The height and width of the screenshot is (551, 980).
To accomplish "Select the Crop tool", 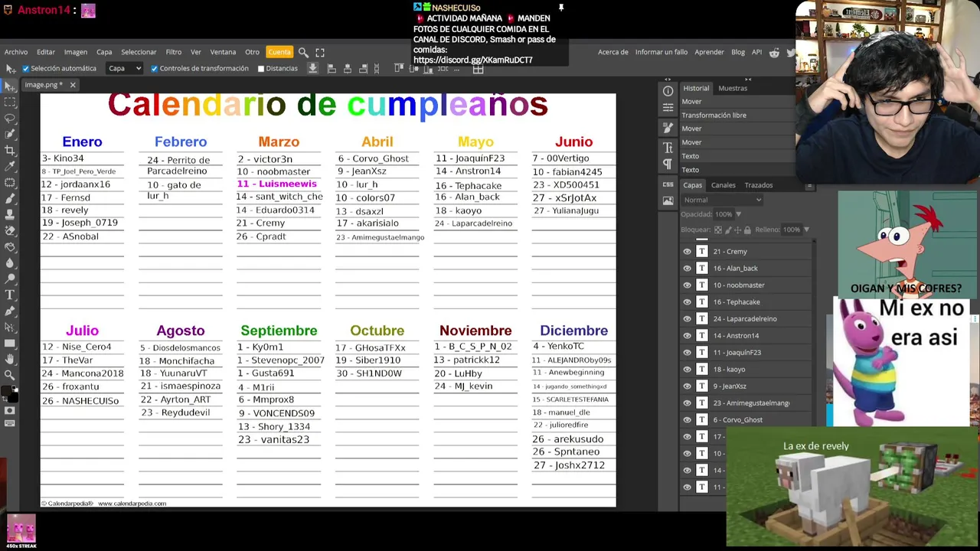I will point(10,150).
